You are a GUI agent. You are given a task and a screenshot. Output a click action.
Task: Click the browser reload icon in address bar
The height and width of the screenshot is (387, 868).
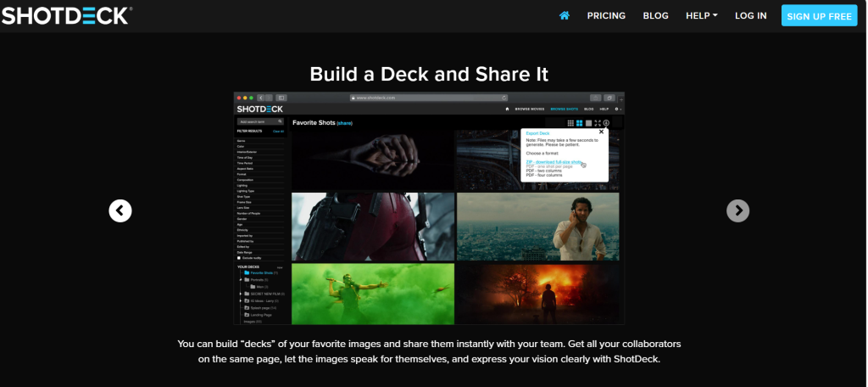point(504,98)
